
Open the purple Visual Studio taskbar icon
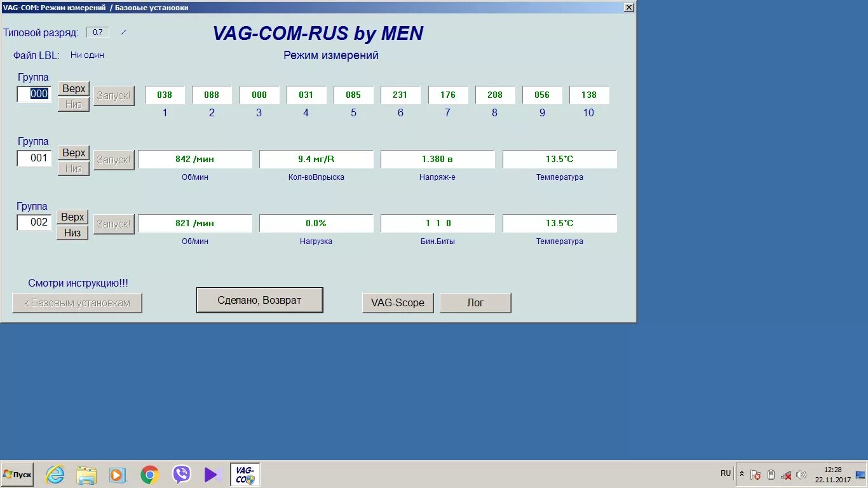click(213, 475)
